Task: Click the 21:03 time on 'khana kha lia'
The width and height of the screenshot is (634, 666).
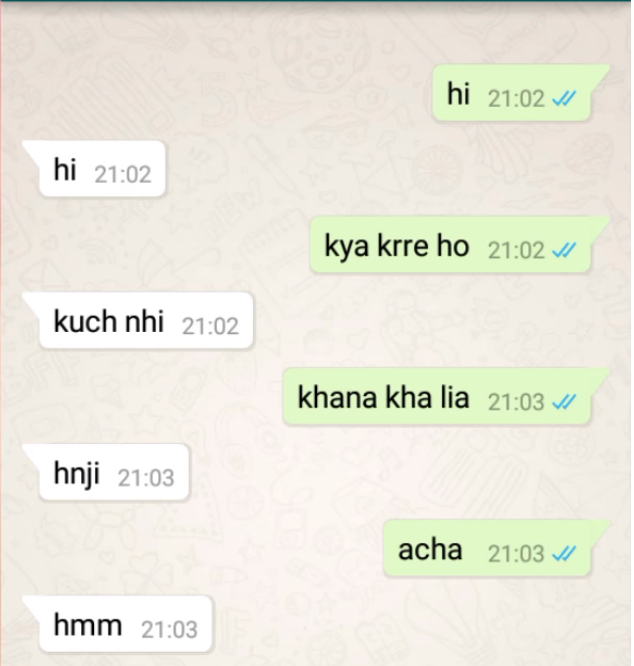Action: coord(516,402)
